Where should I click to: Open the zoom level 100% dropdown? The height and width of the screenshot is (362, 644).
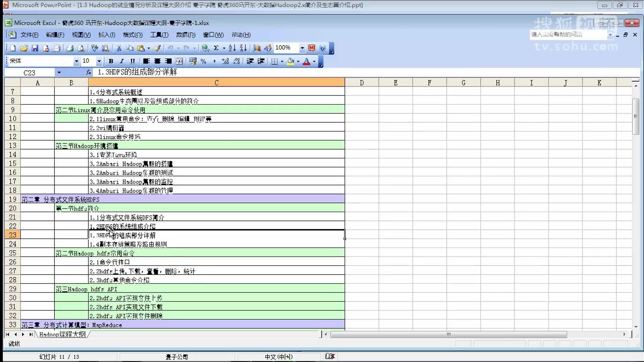(302, 48)
